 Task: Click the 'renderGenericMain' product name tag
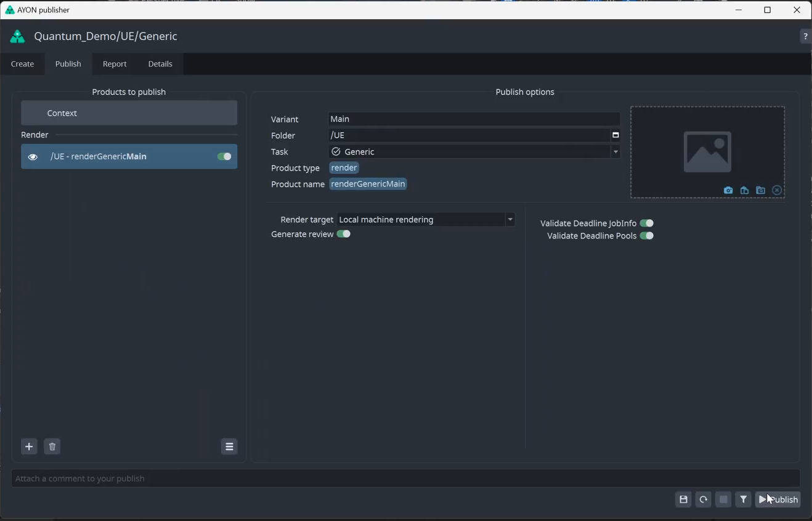click(x=368, y=184)
